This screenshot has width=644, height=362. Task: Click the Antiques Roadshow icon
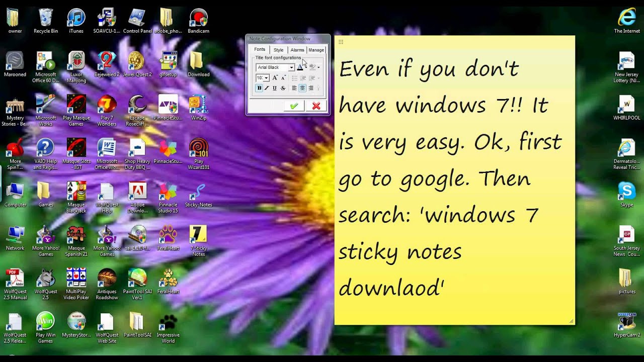pyautogui.click(x=107, y=284)
